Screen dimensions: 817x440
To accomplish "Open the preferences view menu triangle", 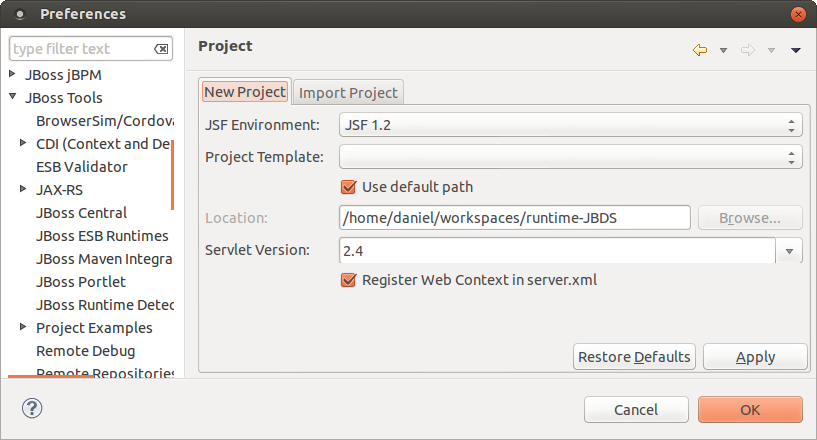I will [796, 50].
